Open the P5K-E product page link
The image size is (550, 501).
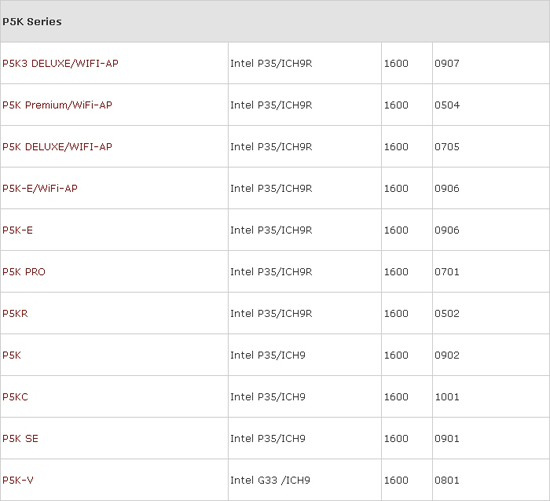[x=18, y=230]
